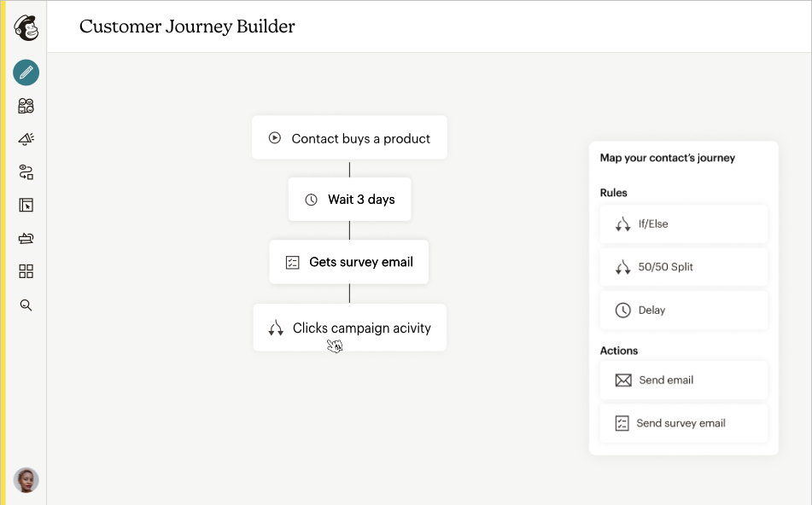Click split-arrows icon in Clicks campaign step
Image resolution: width=812 pixels, height=505 pixels.
click(x=276, y=328)
